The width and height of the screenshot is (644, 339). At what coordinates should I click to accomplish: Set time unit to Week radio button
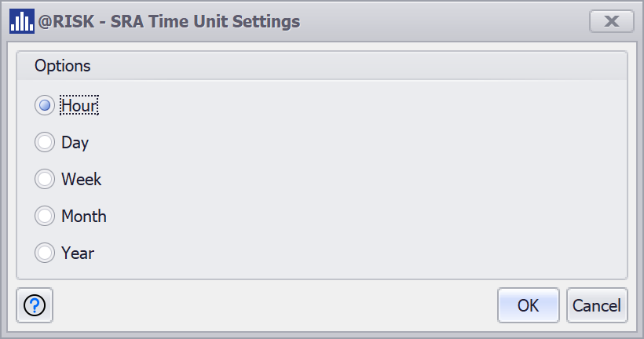tap(45, 180)
